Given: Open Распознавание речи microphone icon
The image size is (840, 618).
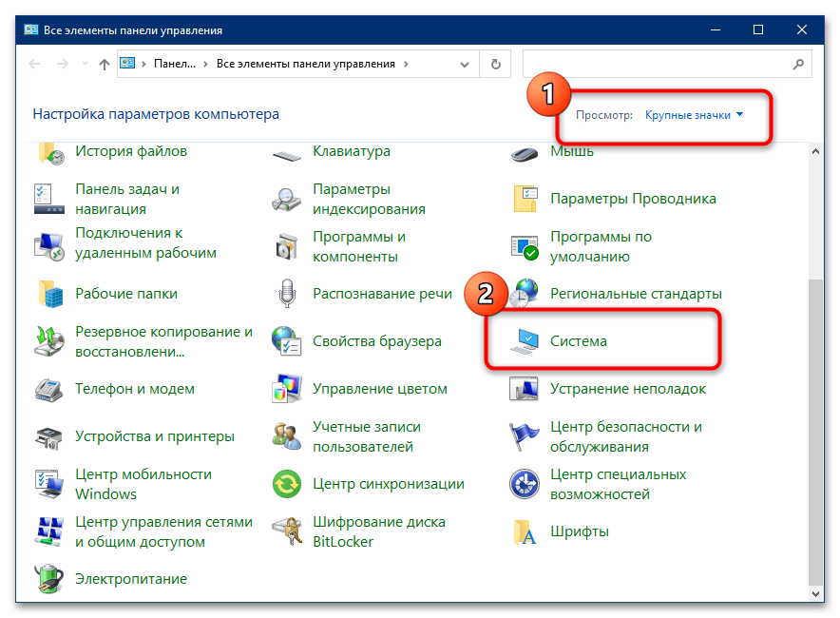Looking at the screenshot, I should tap(286, 294).
